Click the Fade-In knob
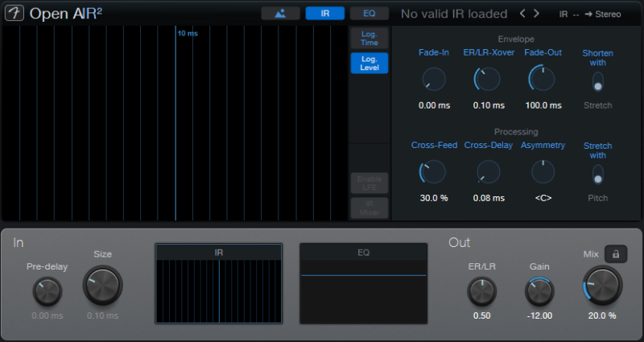The width and height of the screenshot is (644, 342). (x=433, y=79)
